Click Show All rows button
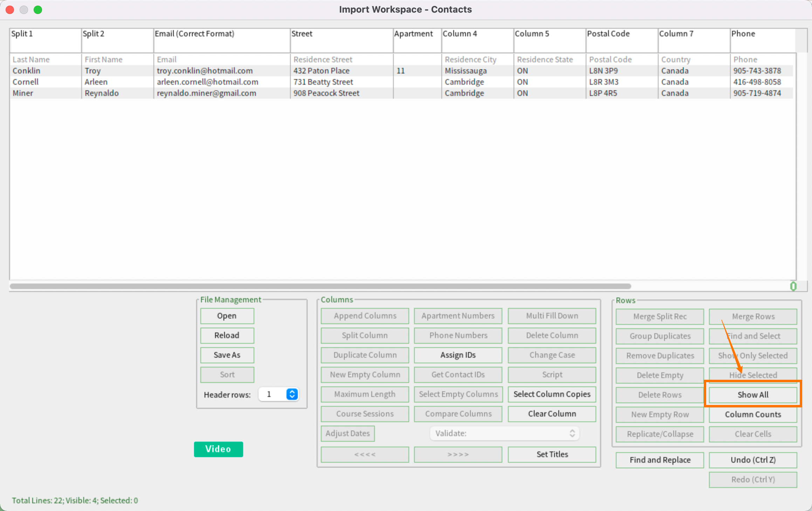 pos(753,395)
